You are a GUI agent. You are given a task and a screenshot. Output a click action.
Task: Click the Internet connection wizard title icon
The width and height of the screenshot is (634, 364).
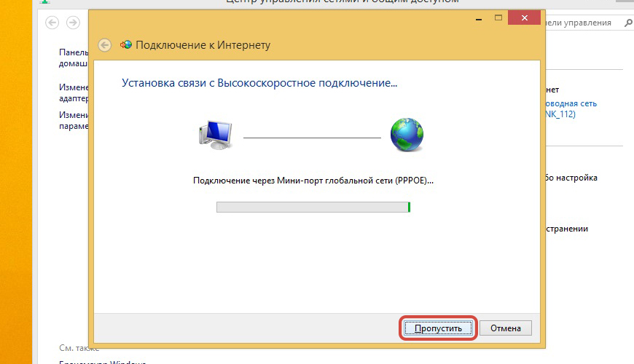point(126,44)
